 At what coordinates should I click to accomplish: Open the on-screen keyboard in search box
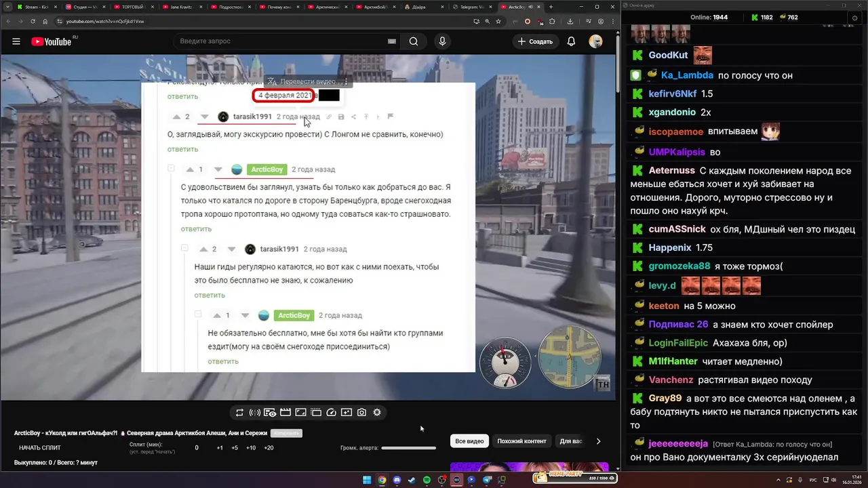391,41
